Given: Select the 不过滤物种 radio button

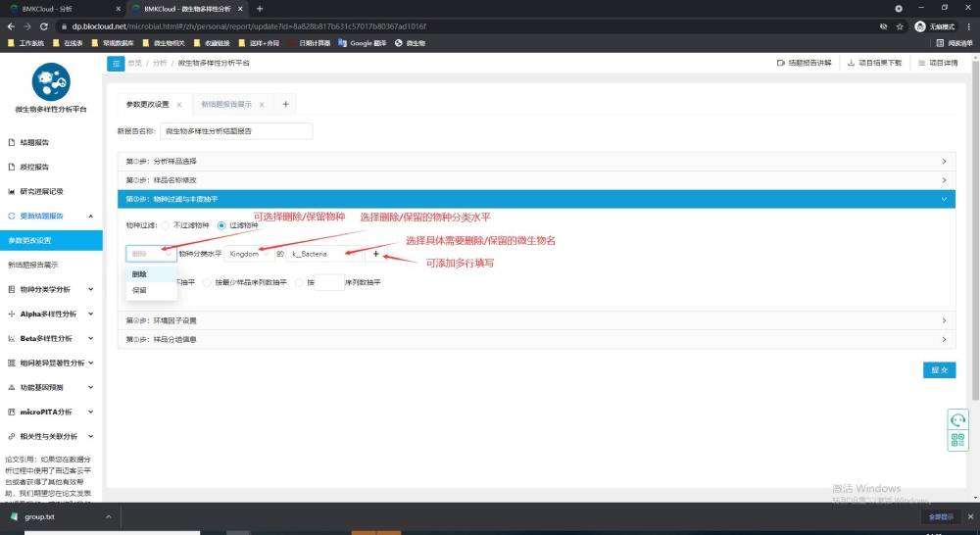Looking at the screenshot, I should 166,225.
